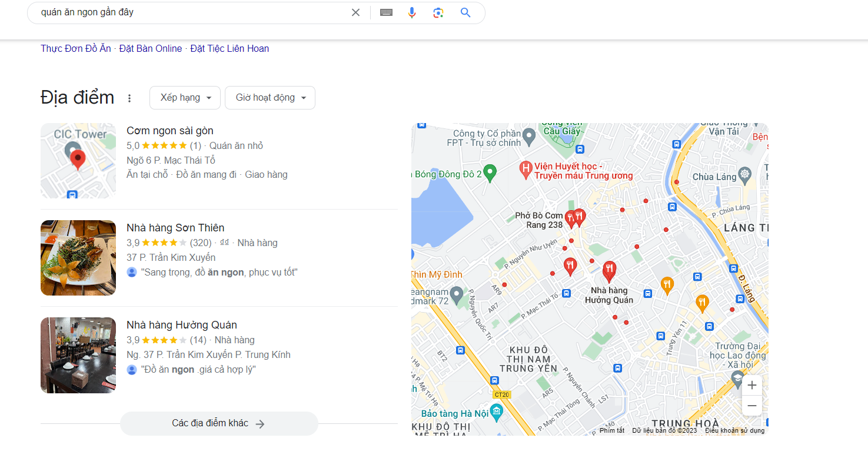The height and width of the screenshot is (451, 868).
Task: Open the Đặt Bàn Online link
Action: point(151,48)
